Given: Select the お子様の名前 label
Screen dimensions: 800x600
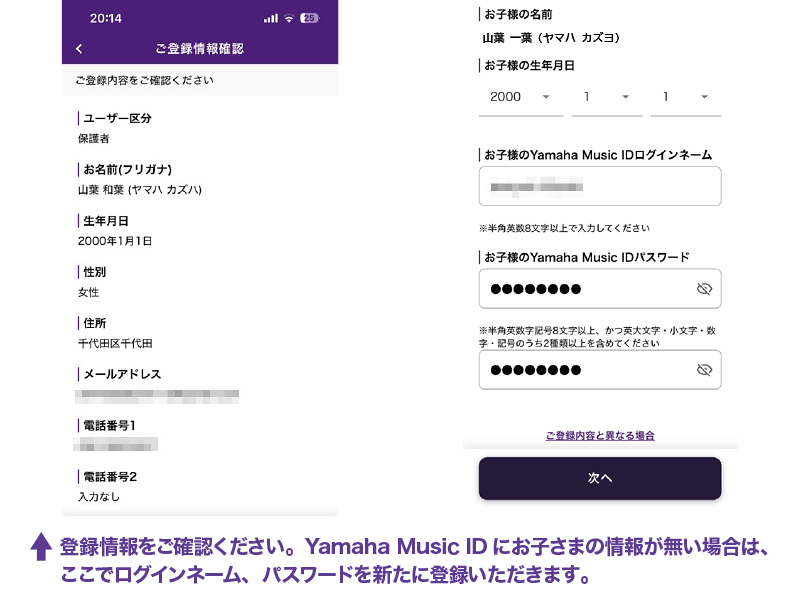Looking at the screenshot, I should 518,14.
